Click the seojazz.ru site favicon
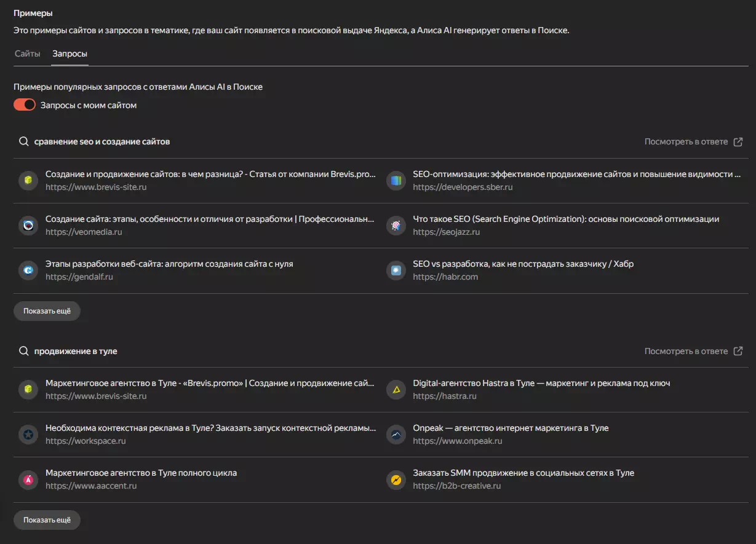Image resolution: width=756 pixels, height=544 pixels. coord(396,226)
